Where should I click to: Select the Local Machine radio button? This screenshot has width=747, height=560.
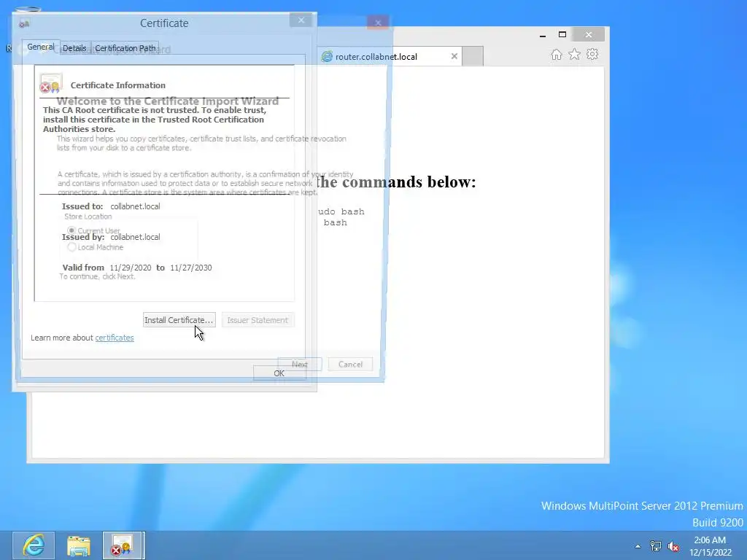[x=71, y=247]
